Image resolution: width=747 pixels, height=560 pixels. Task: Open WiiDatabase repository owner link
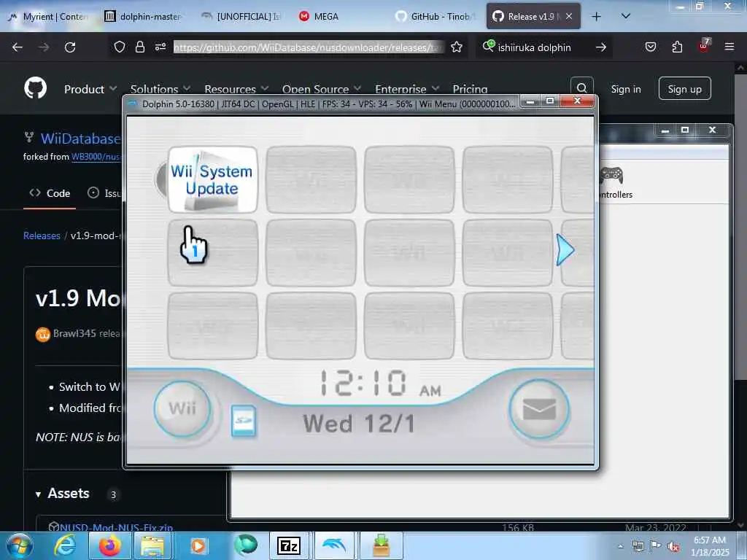coord(80,139)
